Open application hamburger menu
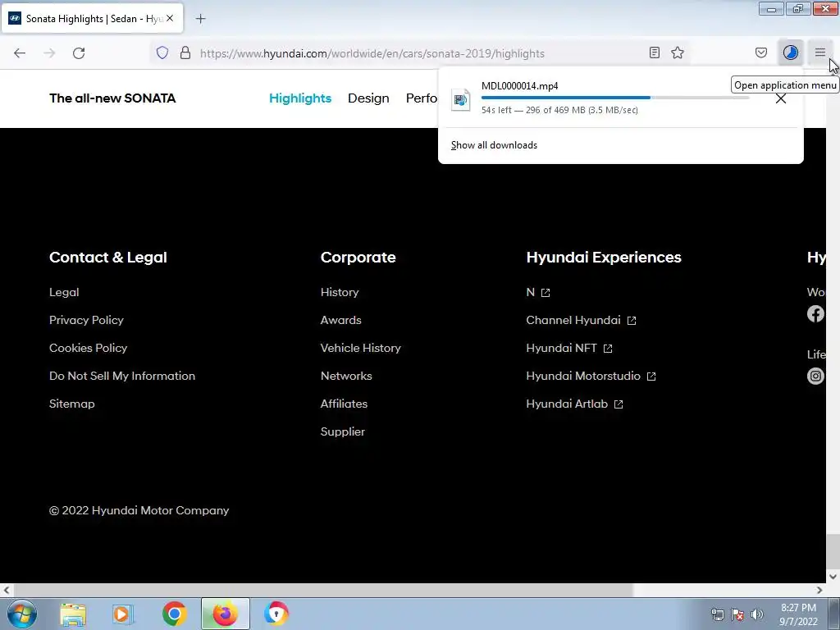840x630 pixels. (820, 52)
